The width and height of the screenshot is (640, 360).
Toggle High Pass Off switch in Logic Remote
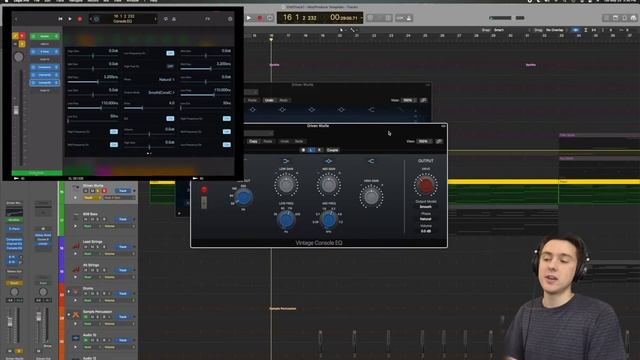point(170,66)
